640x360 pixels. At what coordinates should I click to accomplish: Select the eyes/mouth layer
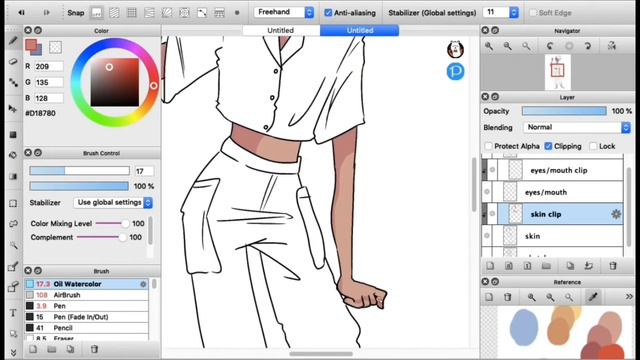click(553, 192)
